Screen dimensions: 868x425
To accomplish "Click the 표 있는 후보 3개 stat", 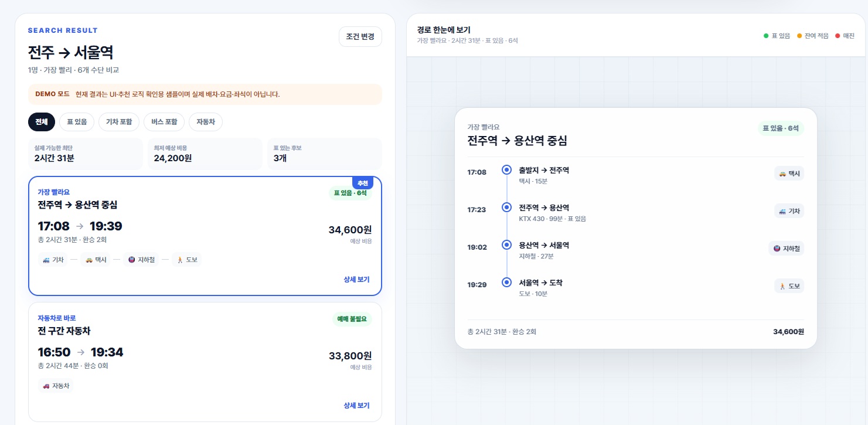I will tap(325, 154).
